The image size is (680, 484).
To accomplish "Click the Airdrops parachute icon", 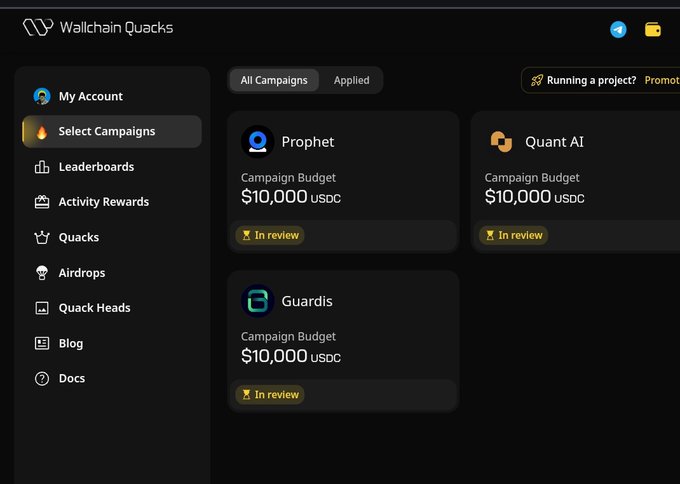I will (x=42, y=273).
